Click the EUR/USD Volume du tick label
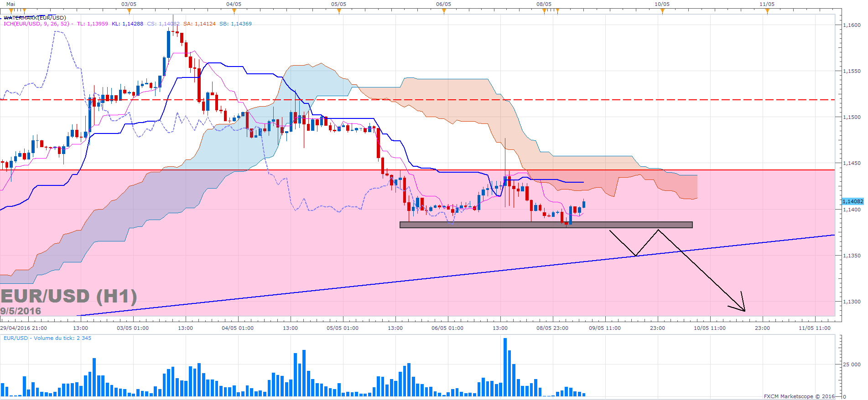 click(47, 338)
